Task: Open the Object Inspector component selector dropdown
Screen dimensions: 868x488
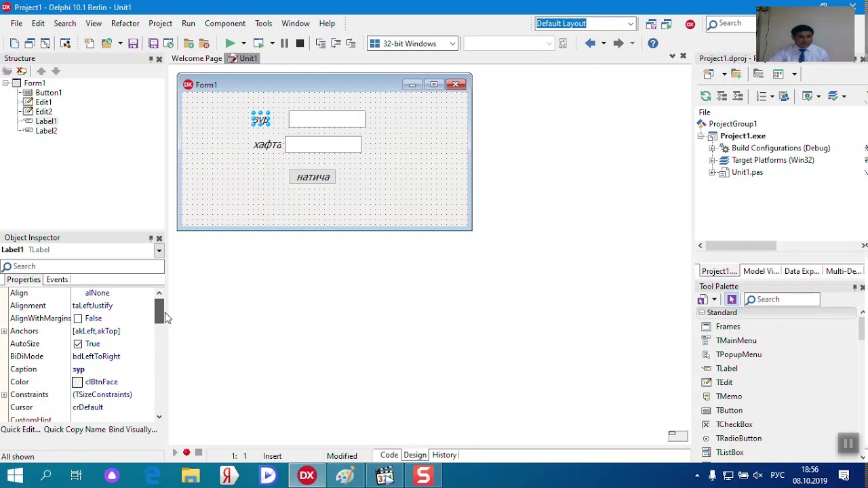Action: coord(159,250)
